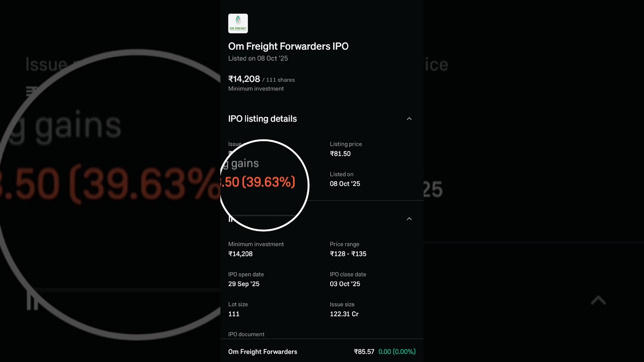Viewport: 644px width, 362px height.
Task: Collapse the second details section chevron
Action: tap(409, 219)
